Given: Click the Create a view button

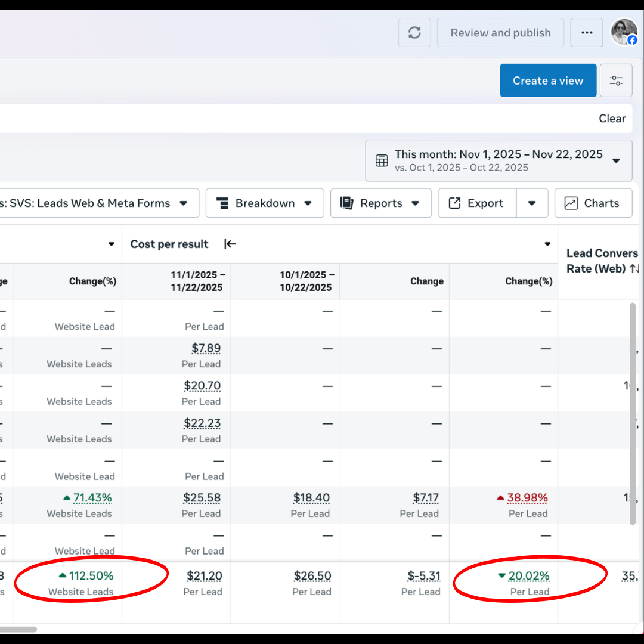Looking at the screenshot, I should coord(547,80).
